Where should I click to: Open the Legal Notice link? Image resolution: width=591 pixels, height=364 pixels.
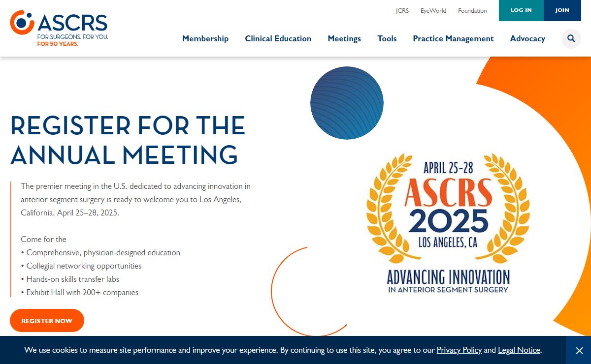(x=519, y=350)
